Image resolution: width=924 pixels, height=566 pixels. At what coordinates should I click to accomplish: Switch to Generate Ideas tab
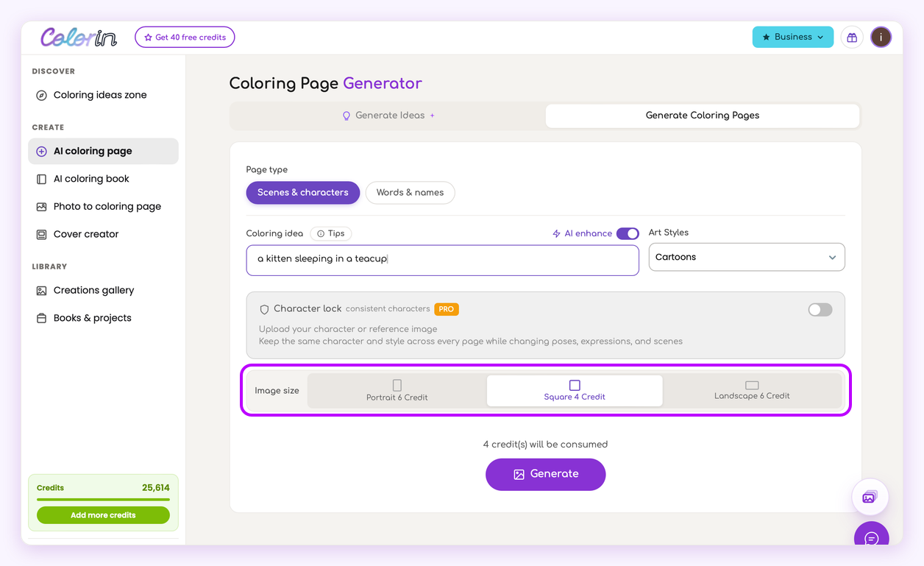coord(388,116)
